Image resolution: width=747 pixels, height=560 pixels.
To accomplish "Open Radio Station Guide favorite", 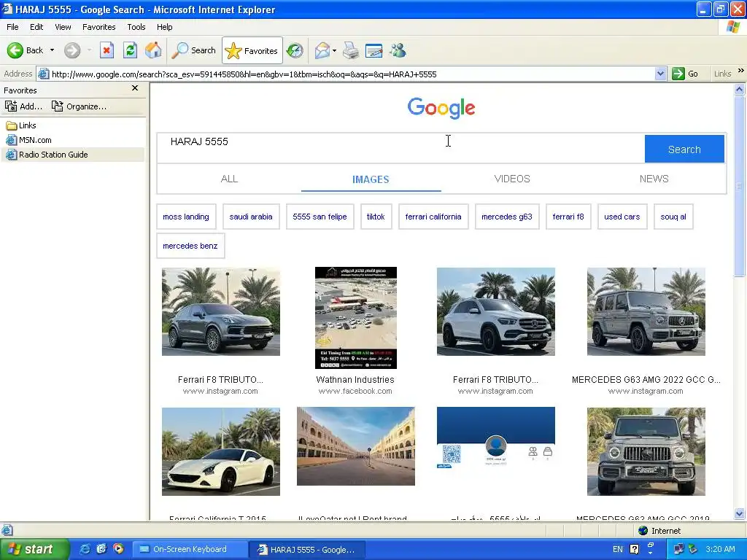I will 47,155.
